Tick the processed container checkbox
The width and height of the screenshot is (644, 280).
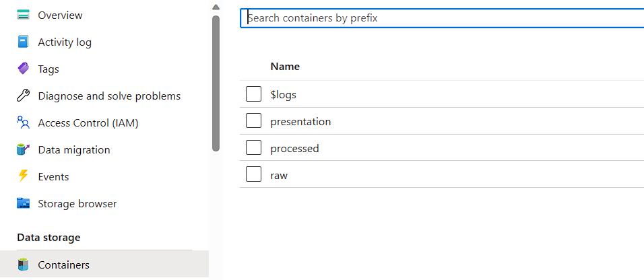[x=253, y=147]
